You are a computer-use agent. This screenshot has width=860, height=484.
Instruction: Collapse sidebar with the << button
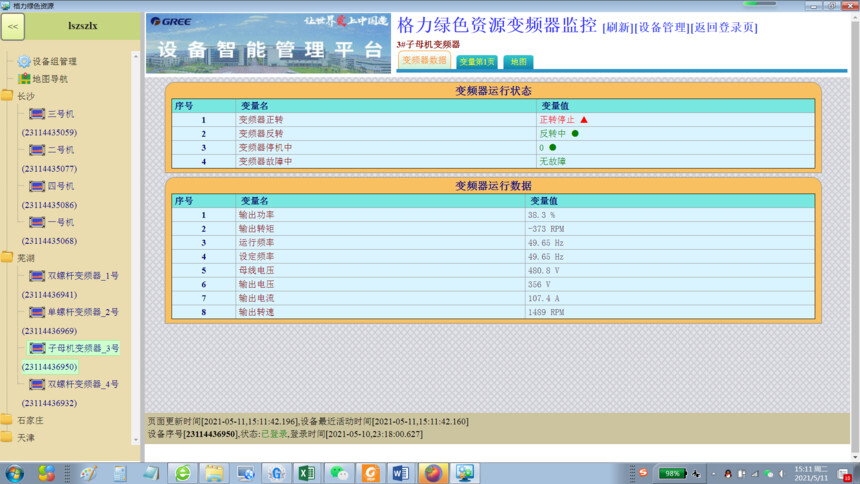point(13,26)
